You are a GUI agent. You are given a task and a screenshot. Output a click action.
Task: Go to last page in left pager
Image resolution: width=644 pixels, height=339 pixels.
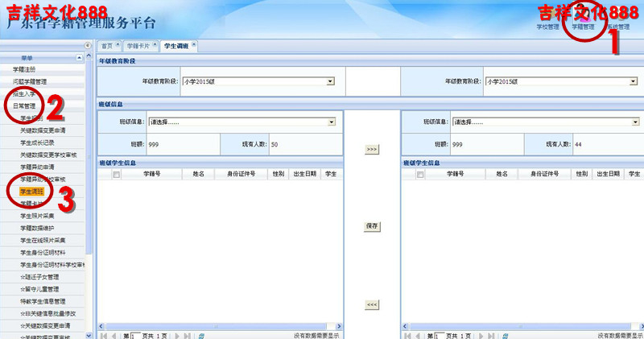tap(188, 336)
